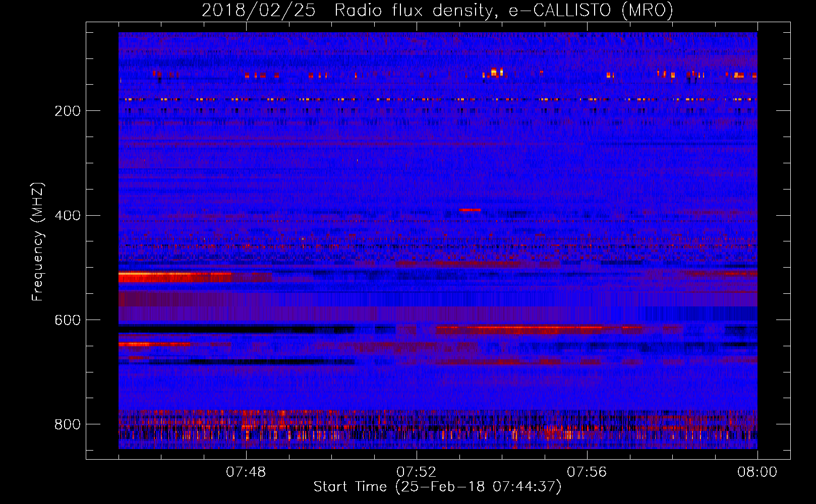
Task: Click the 08:00 time tick label
Action: (x=757, y=472)
